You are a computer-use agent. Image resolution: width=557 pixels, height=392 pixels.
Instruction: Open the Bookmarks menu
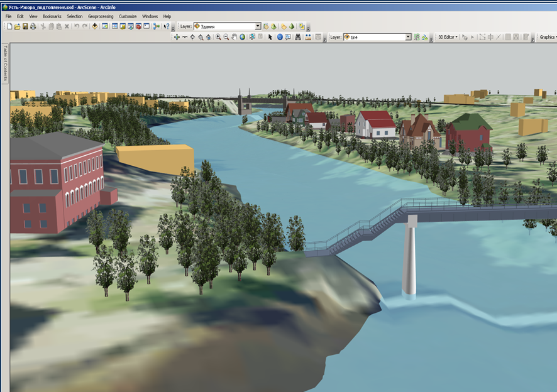click(x=52, y=16)
